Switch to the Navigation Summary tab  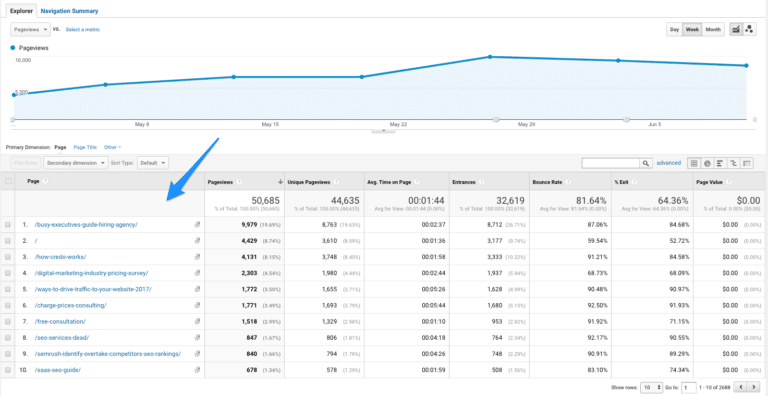70,11
